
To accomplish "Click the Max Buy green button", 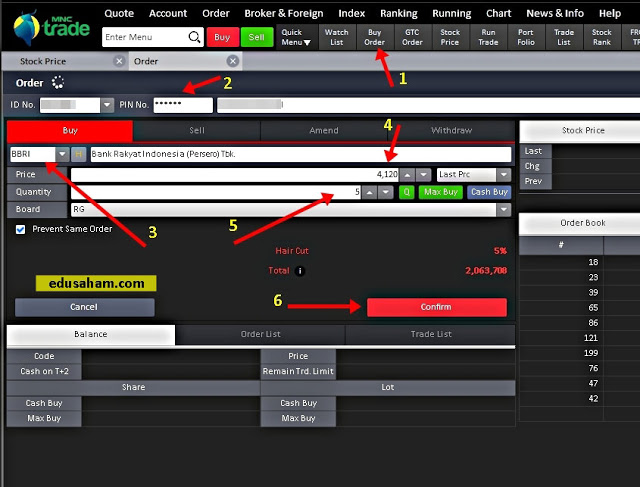I will pos(441,192).
